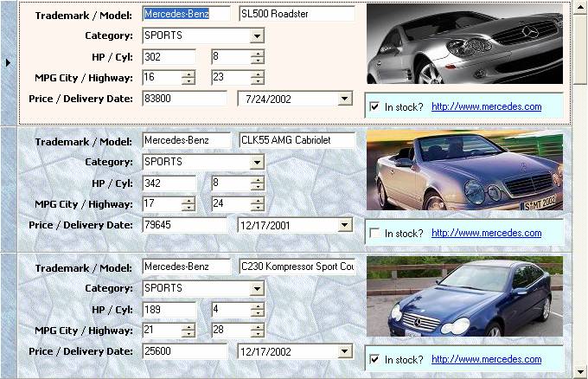Screen dimensions: 588x379
Task: Follow mercedes.com link in C230 record
Action: point(486,360)
